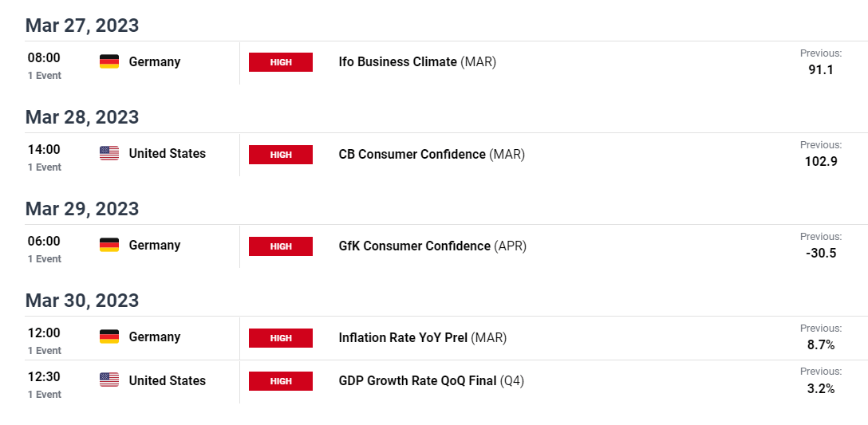The width and height of the screenshot is (868, 425).
Task: Open the Inflation Rate YoY Prel event
Action: coord(422,337)
